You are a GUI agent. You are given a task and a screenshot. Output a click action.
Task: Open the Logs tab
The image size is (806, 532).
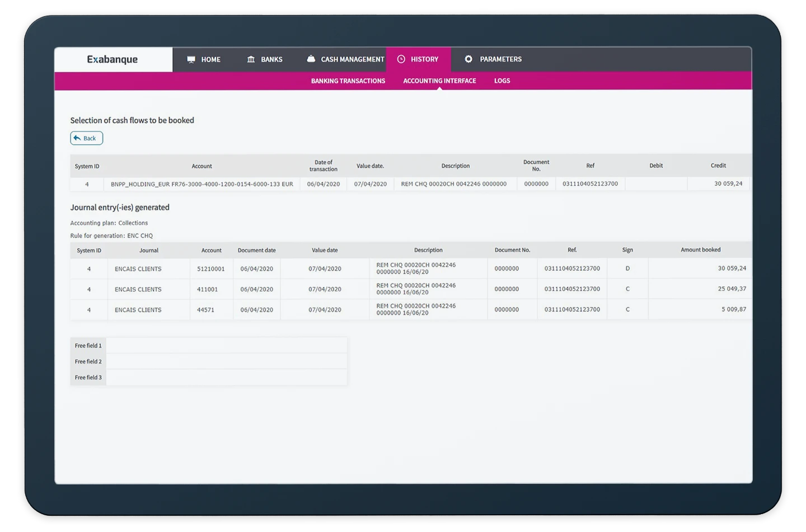pyautogui.click(x=502, y=81)
